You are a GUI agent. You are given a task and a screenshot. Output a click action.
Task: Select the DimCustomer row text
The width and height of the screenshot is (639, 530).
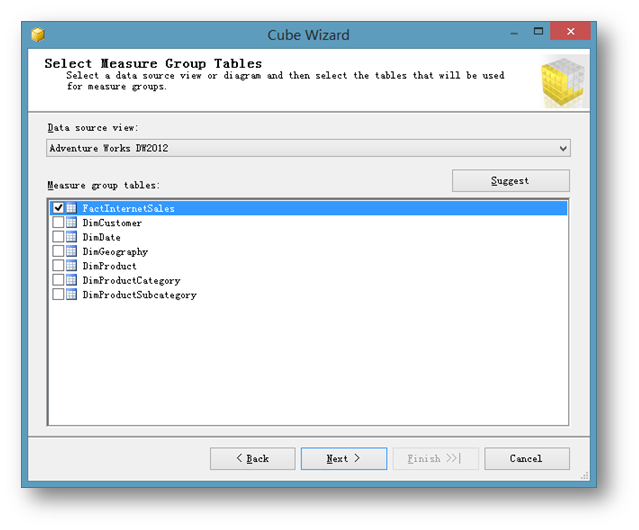tap(112, 223)
